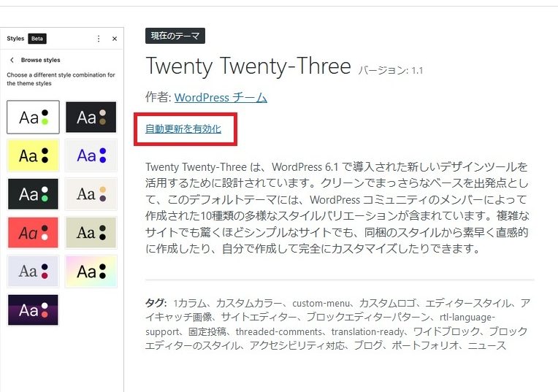Select the olive beige serif style variation
558x392 pixels.
(91, 233)
